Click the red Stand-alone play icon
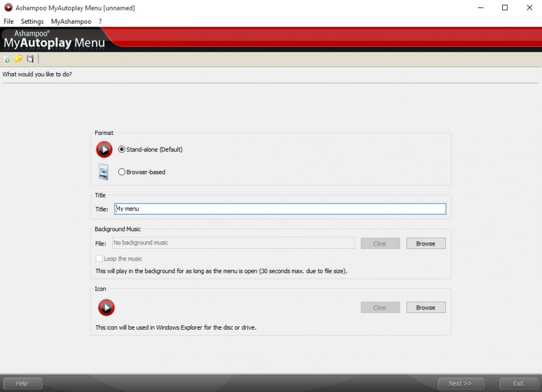 (104, 149)
